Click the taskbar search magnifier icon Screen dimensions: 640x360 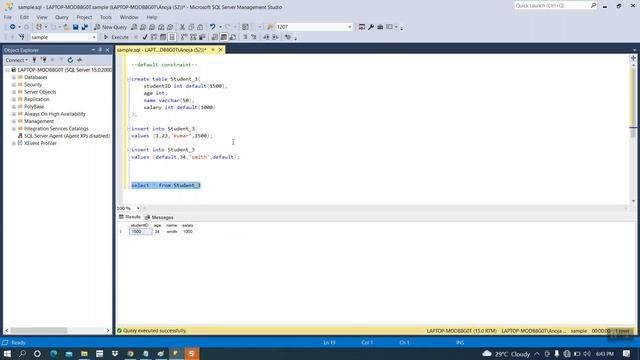click(22, 353)
